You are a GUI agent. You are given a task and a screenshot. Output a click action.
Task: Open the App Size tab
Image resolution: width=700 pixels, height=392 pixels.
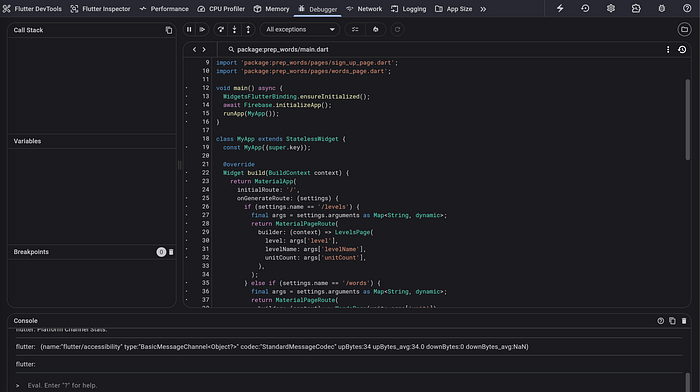[454, 9]
